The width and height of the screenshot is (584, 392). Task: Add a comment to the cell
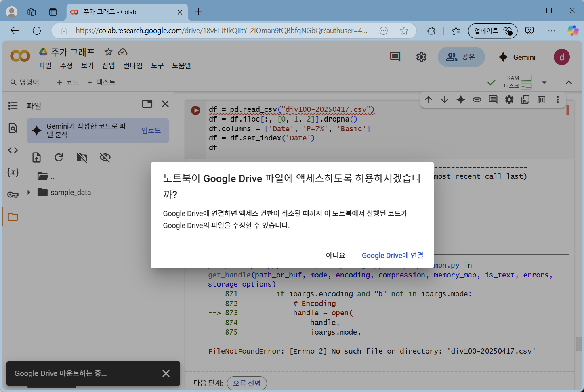[x=493, y=99]
